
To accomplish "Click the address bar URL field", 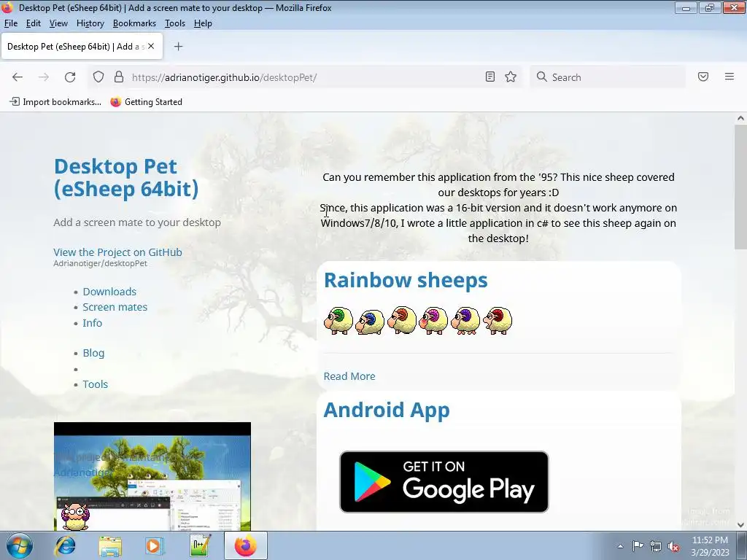I will point(305,77).
